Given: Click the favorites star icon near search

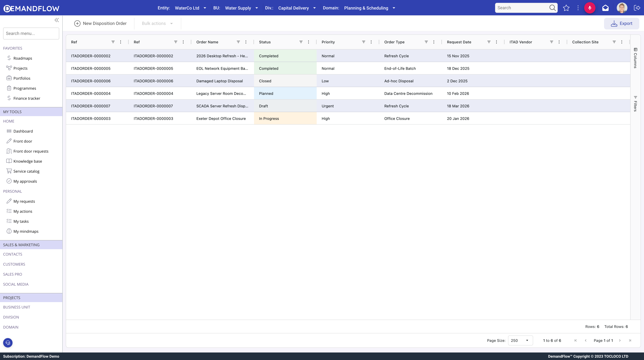Looking at the screenshot, I should pyautogui.click(x=566, y=8).
